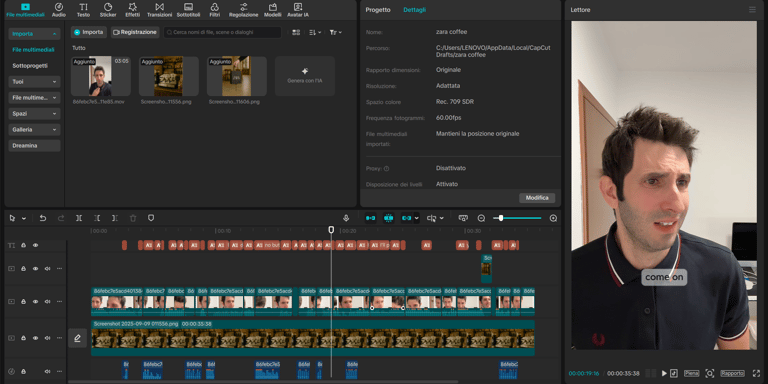Click the timeline zoom out magnifier

[x=481, y=218]
